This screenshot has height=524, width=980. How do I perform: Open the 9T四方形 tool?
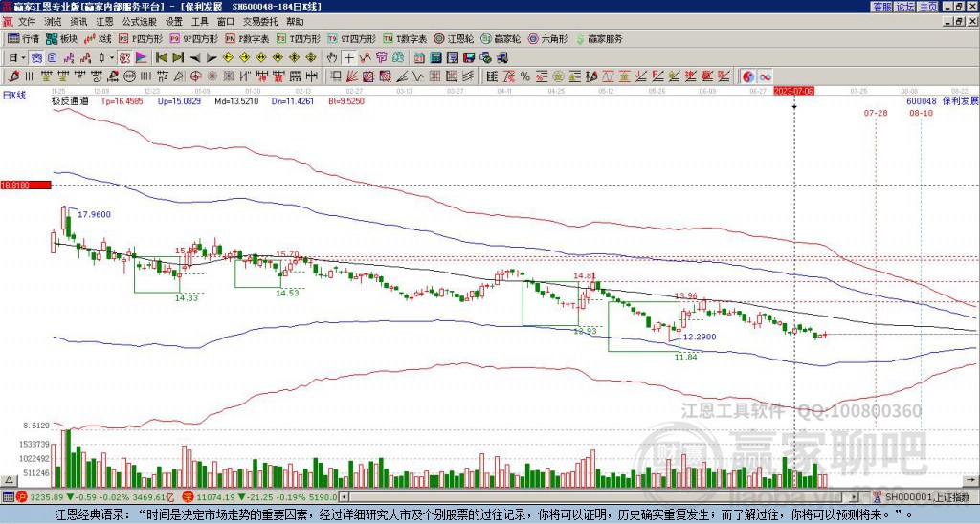[352, 38]
